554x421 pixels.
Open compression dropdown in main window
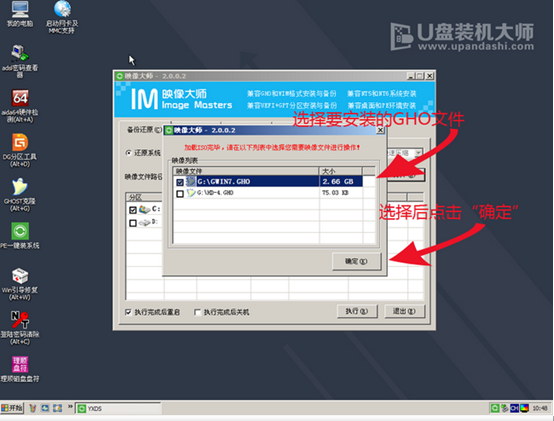coord(418,153)
